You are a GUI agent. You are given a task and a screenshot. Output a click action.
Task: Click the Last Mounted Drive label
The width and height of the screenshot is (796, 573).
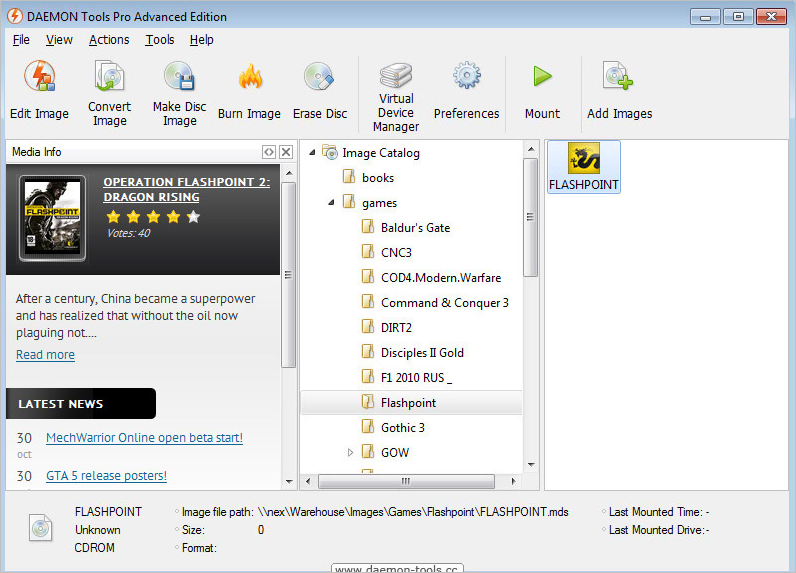click(x=656, y=530)
